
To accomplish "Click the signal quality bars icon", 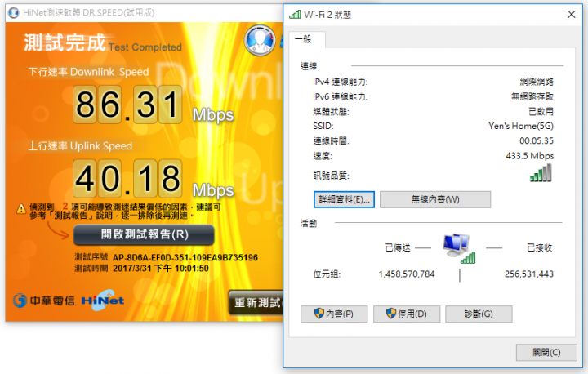I will (x=541, y=174).
